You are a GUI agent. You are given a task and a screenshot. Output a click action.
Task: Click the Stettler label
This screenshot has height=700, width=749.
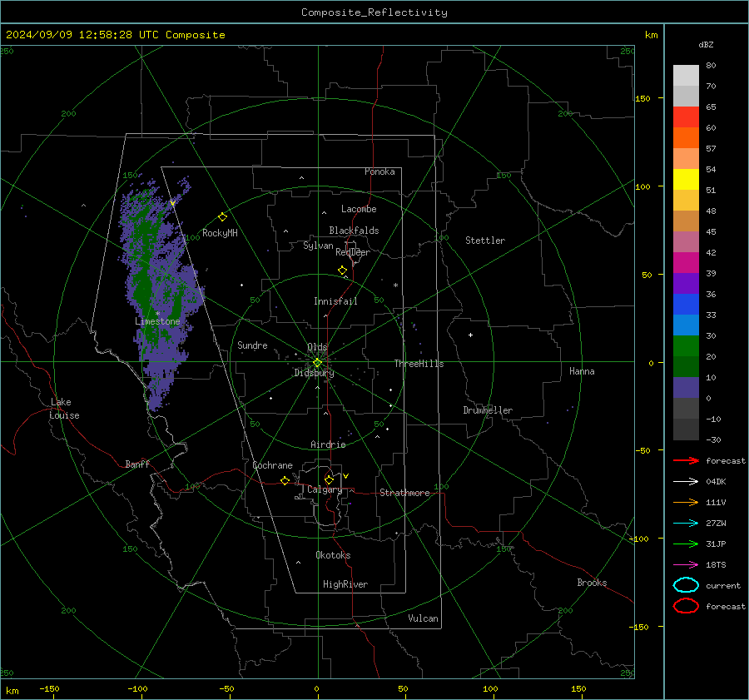coord(485,241)
